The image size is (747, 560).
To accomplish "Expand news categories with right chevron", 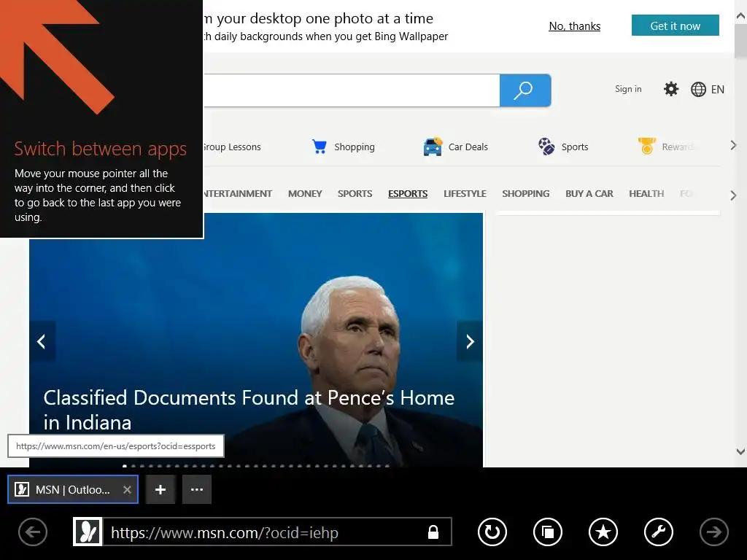I will click(x=734, y=195).
